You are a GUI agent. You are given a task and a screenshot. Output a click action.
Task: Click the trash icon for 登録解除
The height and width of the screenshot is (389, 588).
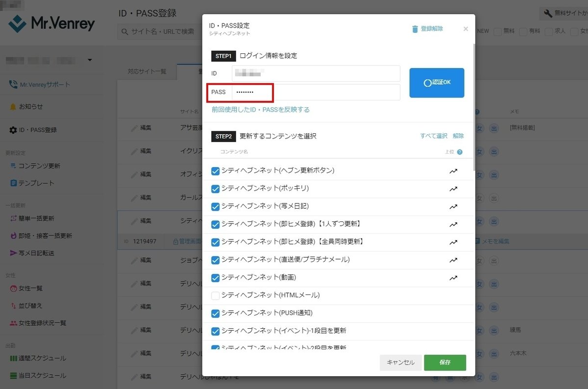pos(415,29)
